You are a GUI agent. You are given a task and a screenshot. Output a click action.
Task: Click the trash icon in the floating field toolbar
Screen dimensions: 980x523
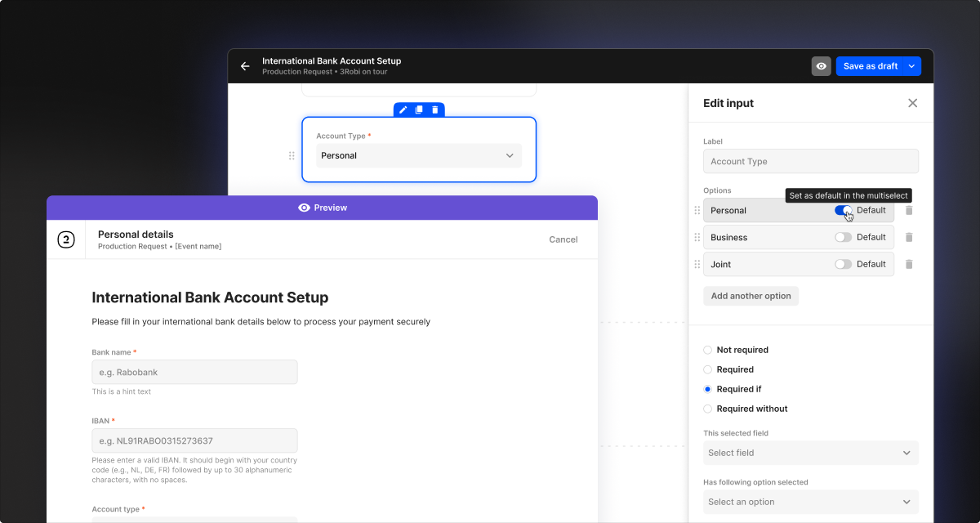point(435,109)
